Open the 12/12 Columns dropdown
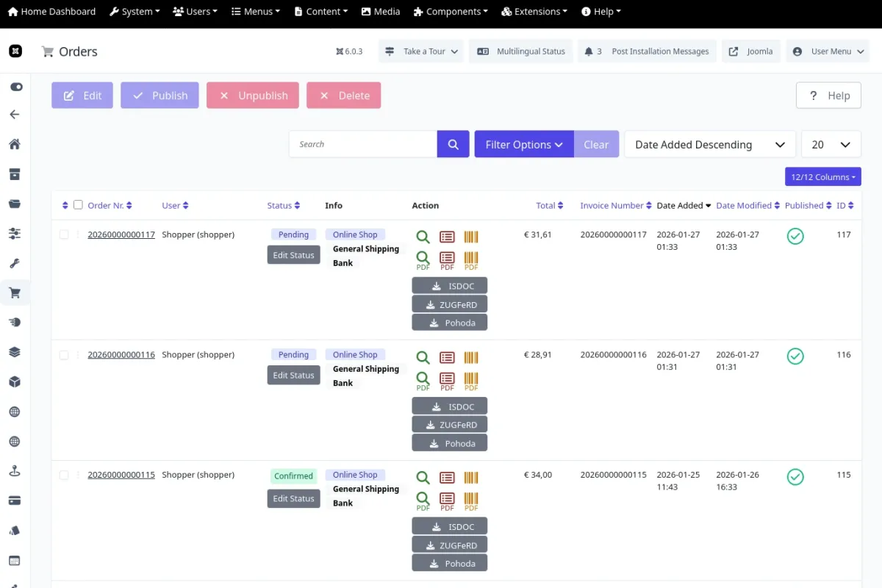The height and width of the screenshot is (588, 882). tap(822, 176)
